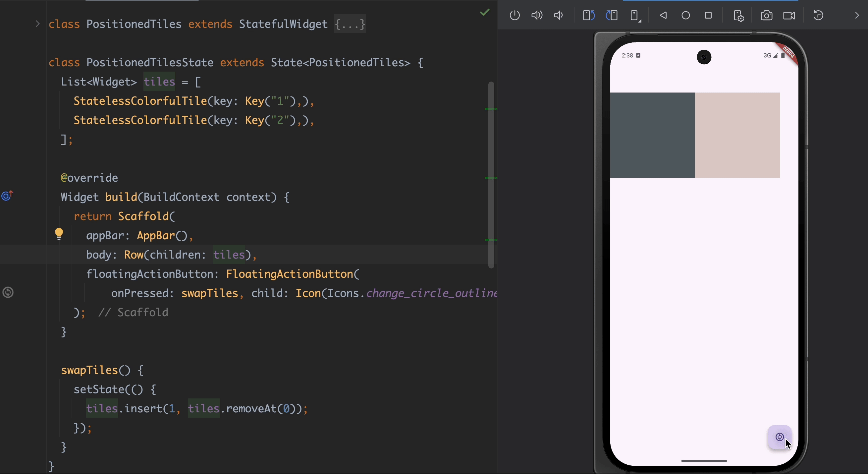Click the yellow lightbulb quick-fix icon
Screen dimensions: 868x474
point(59,233)
